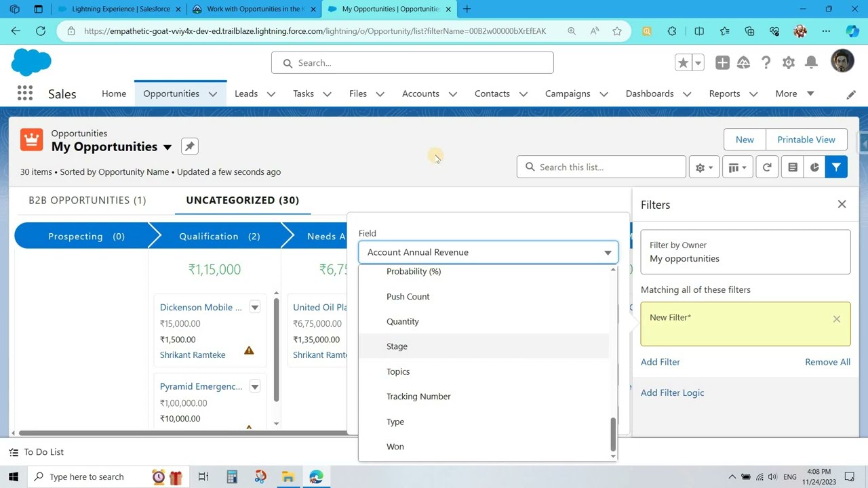Open Trailhead guidance center icon

(x=744, y=62)
